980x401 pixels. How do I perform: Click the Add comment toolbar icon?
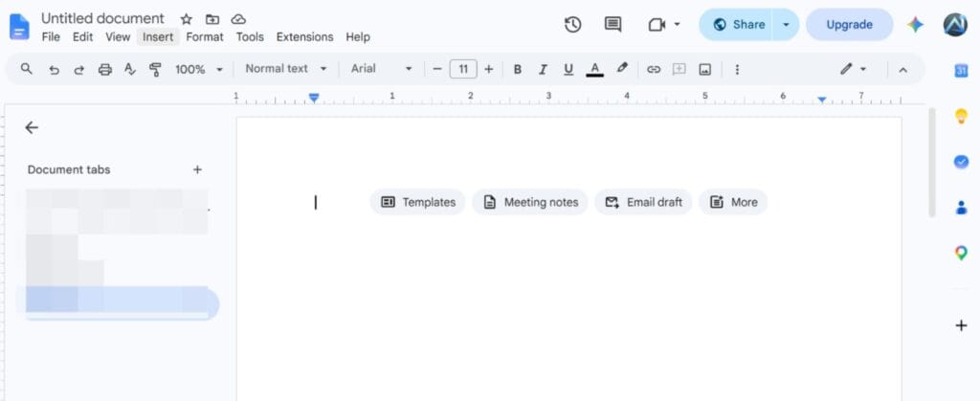point(679,69)
